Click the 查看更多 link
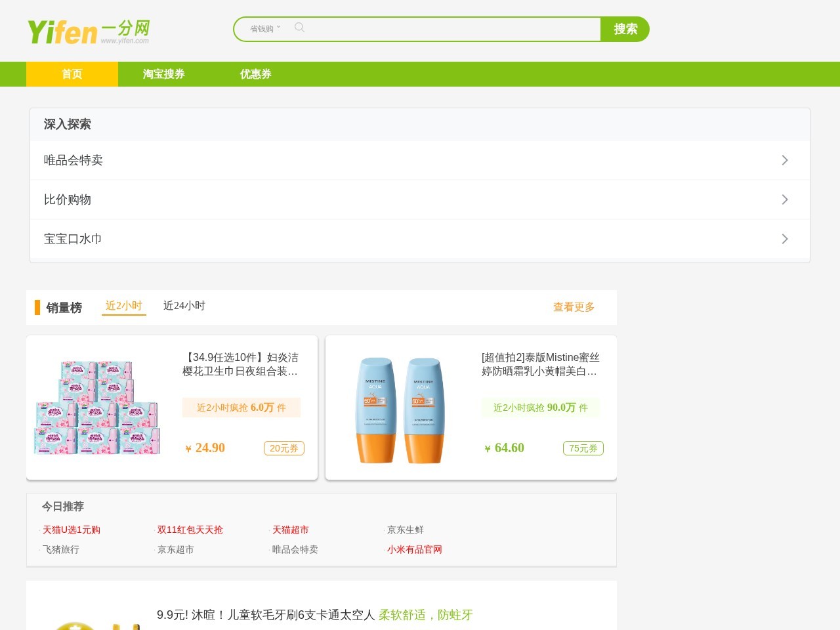The image size is (840, 630). [574, 307]
